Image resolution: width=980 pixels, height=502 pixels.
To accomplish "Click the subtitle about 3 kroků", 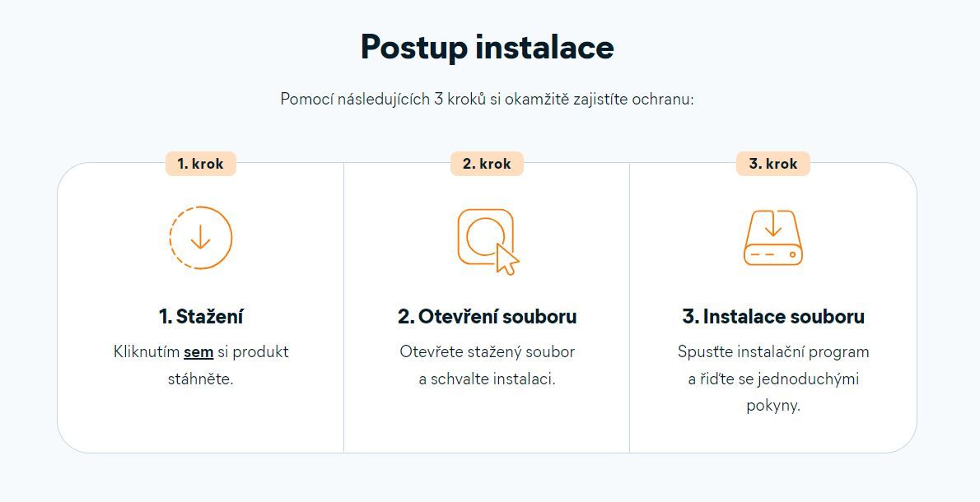I will pos(487,100).
